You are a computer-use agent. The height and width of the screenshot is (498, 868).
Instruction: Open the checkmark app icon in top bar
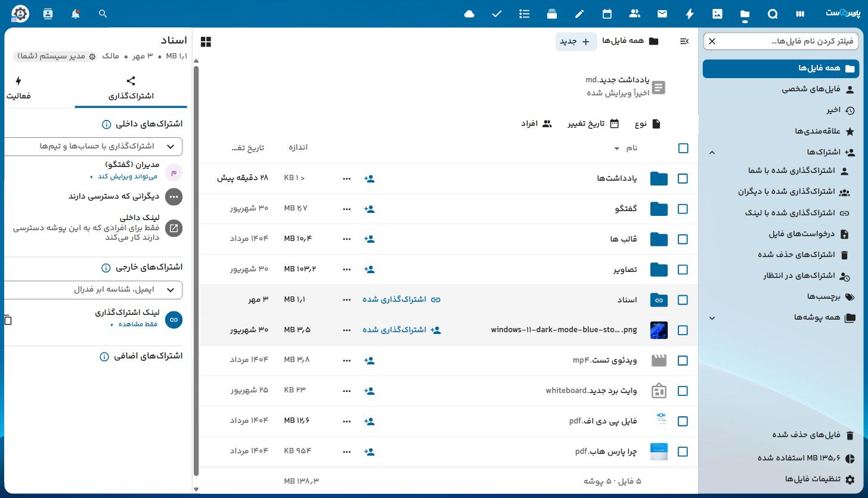497,14
